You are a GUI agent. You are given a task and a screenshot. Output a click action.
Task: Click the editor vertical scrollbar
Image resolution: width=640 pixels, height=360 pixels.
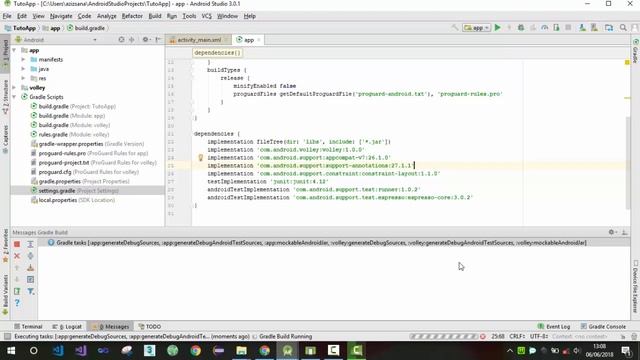627,162
